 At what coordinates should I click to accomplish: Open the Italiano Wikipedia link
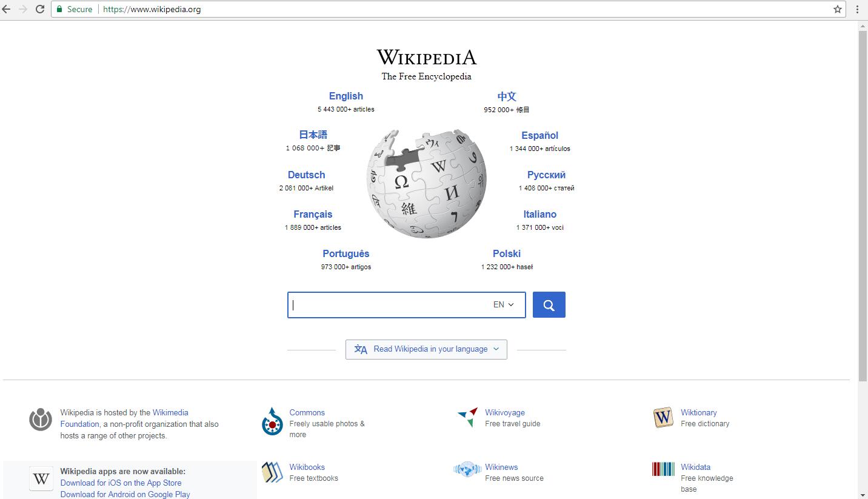(540, 214)
